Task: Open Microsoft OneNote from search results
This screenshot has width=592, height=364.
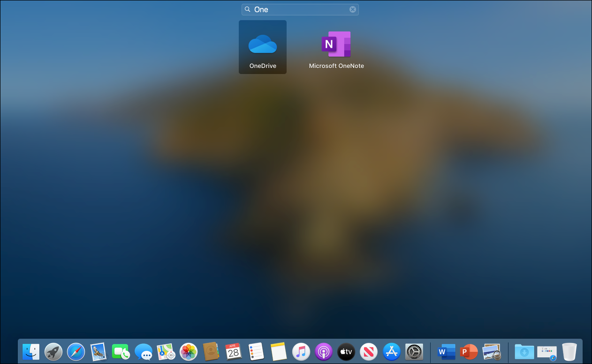Action: pyautogui.click(x=336, y=44)
